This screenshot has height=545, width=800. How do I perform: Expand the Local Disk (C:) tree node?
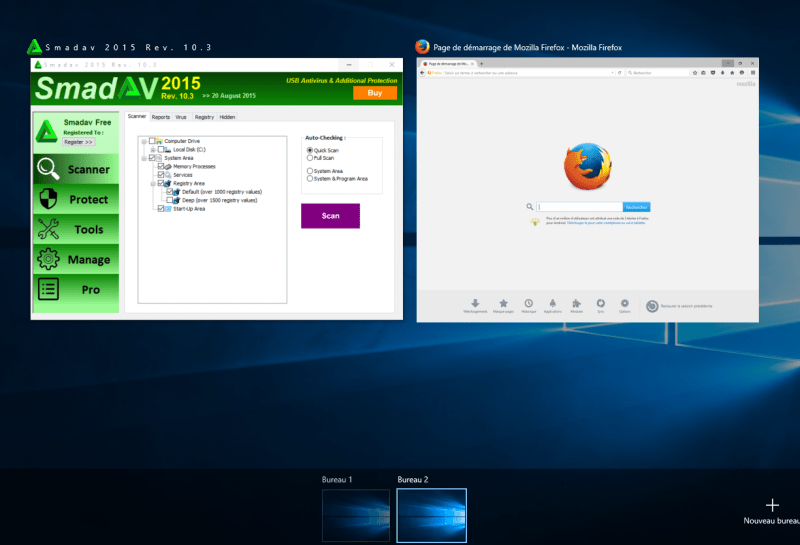[x=153, y=150]
